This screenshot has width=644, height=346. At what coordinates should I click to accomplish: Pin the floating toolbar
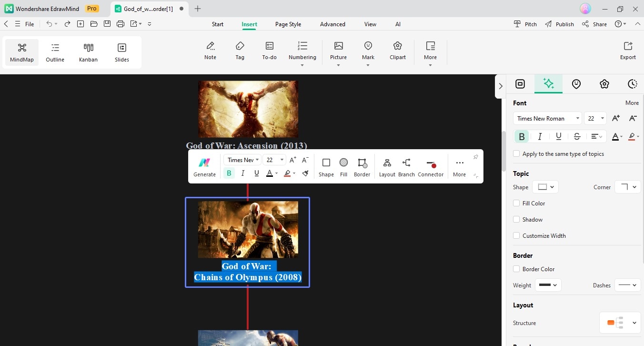tap(475, 157)
